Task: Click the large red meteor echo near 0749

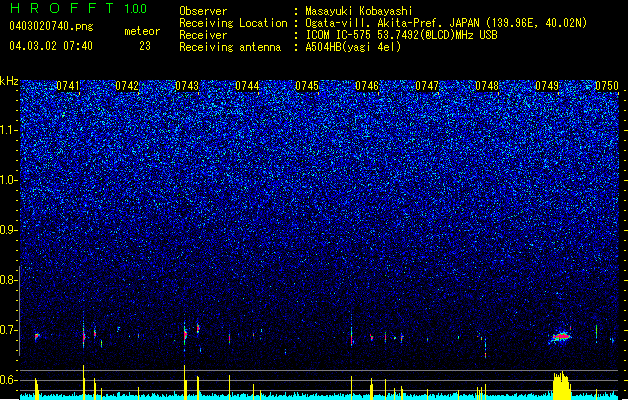Action: 560,337
